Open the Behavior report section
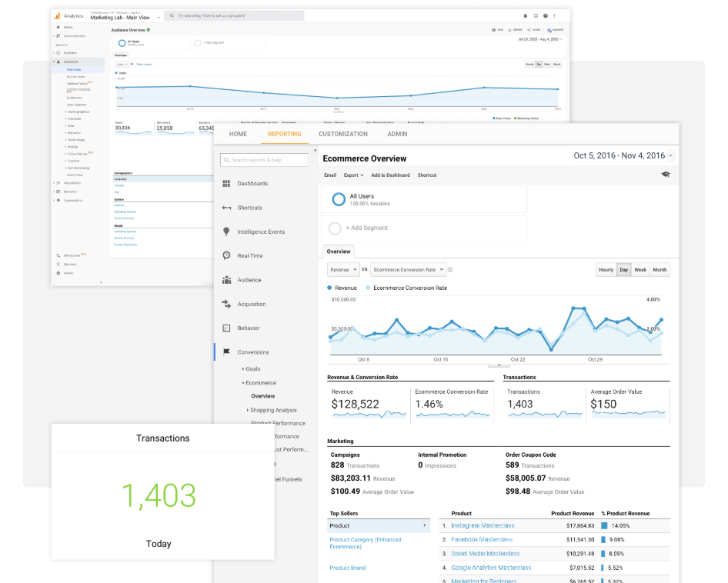728x583 pixels. point(248,328)
